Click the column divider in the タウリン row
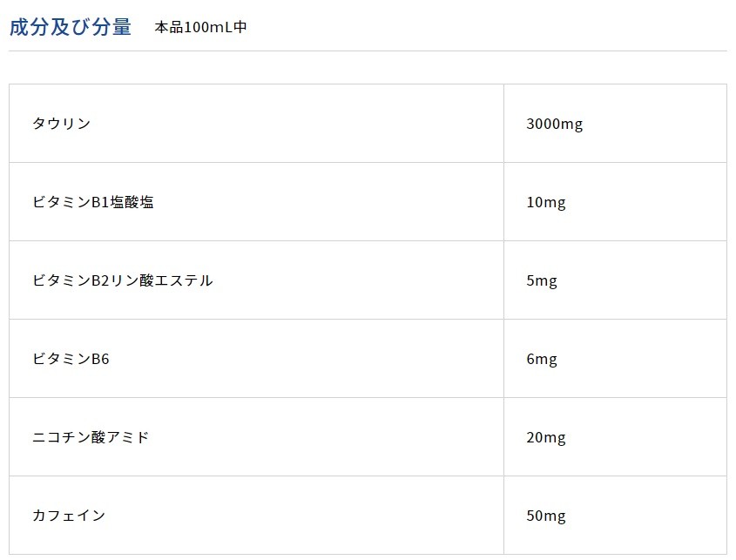The height and width of the screenshot is (560, 736). 503,124
